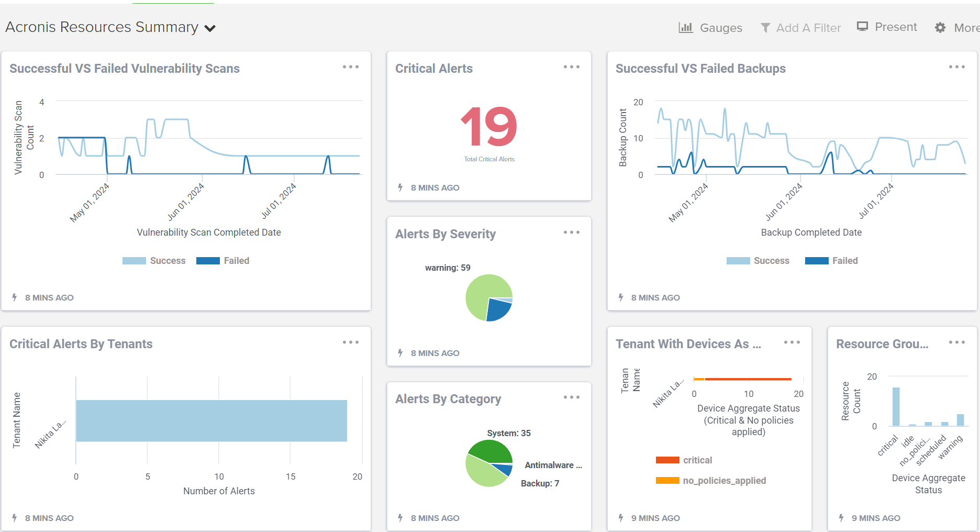
Task: Open options menu for Critical Alerts By Tenants
Action: click(351, 342)
